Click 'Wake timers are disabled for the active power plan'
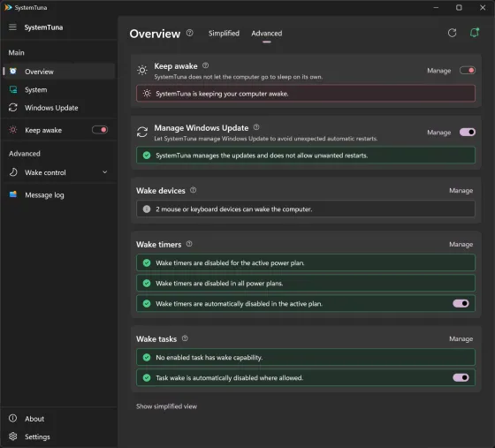Viewport: 495px width, 448px height. 306,262
